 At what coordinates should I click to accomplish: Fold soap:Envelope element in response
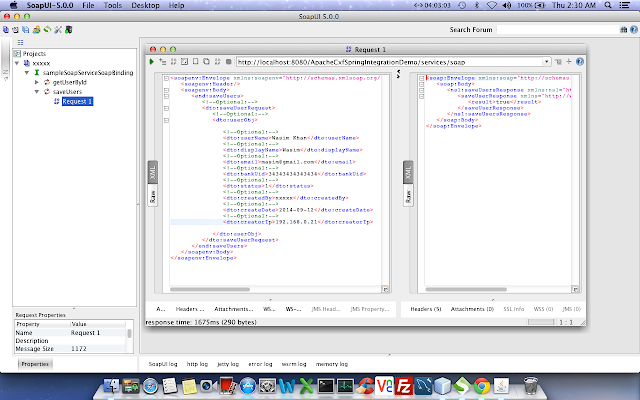[422, 78]
